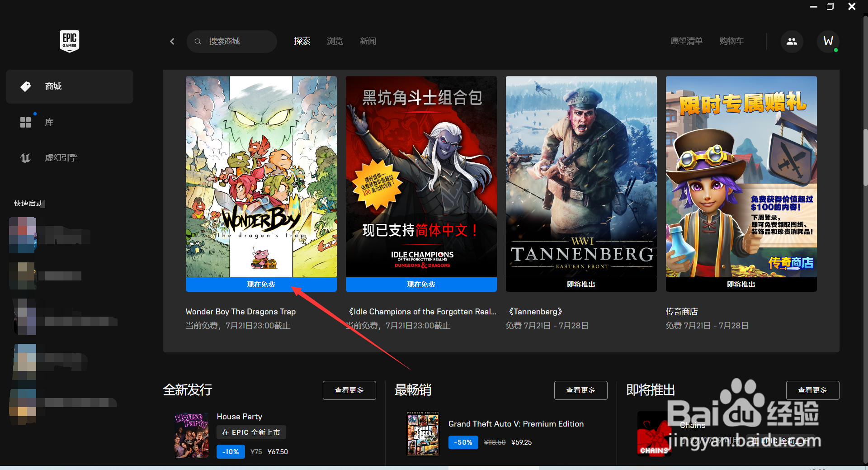This screenshot has height=470, width=868.
Task: Select 虚幻引擎 in the sidebar
Action: point(70,158)
